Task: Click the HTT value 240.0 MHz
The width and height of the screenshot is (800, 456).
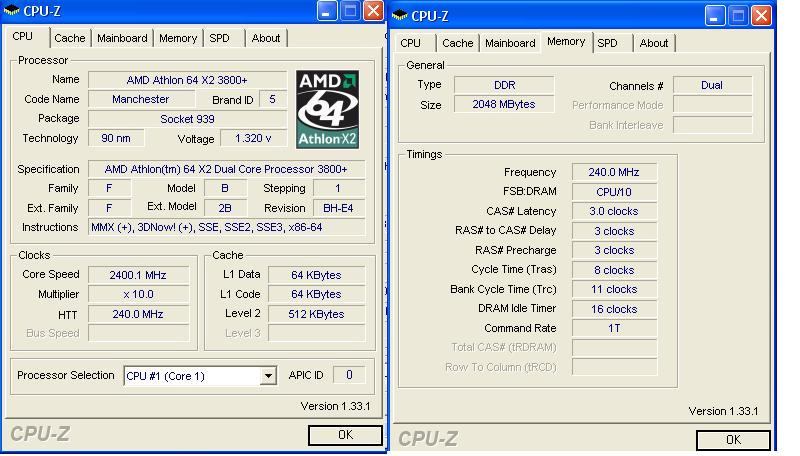Action: [x=138, y=314]
